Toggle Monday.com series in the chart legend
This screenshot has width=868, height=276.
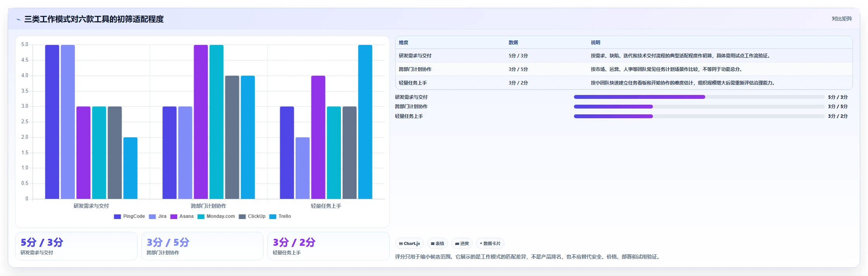[x=216, y=216]
